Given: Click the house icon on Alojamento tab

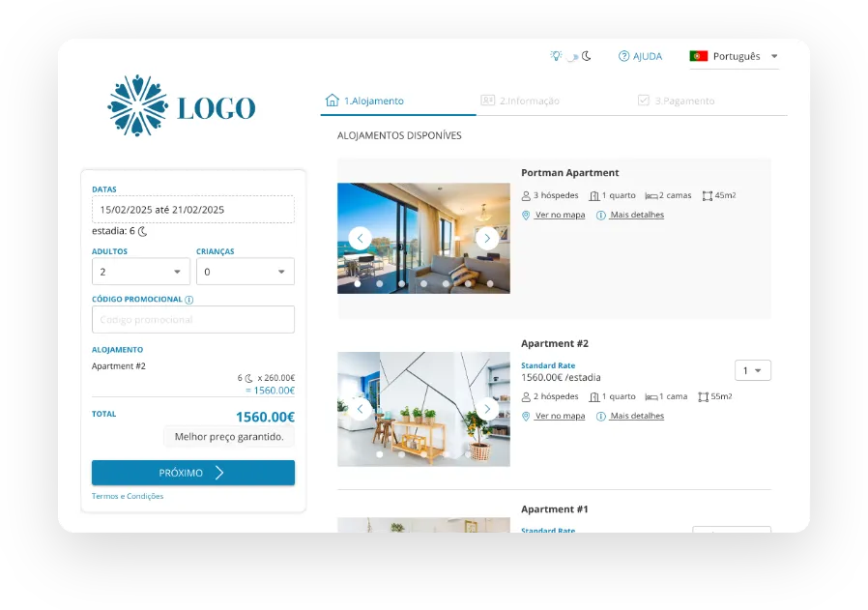Looking at the screenshot, I should click(333, 100).
